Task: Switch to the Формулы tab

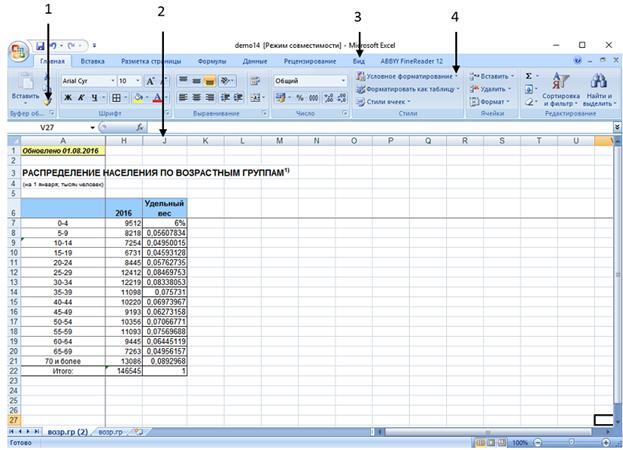Action: [x=212, y=61]
